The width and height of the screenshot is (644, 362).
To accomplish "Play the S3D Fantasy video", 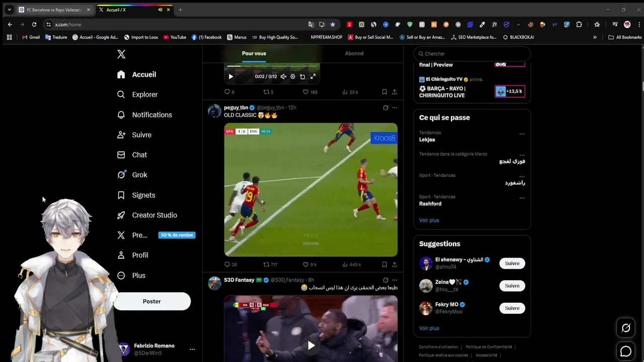I will pos(311,345).
